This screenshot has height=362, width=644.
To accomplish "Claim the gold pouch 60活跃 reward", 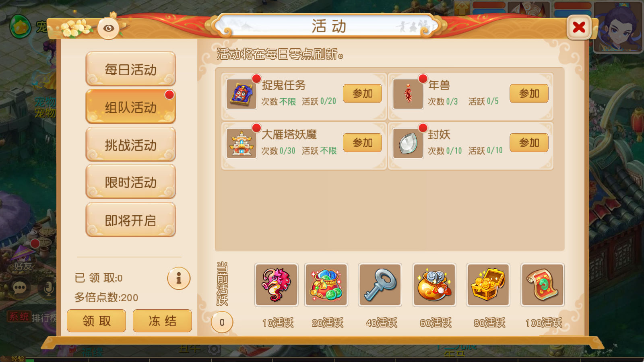I will click(434, 285).
